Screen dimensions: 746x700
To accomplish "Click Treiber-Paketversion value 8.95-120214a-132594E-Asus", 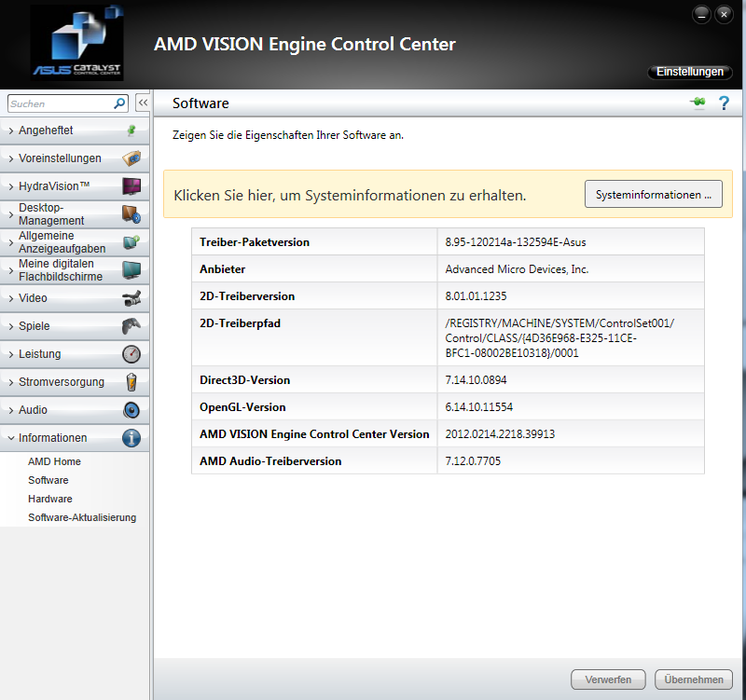I will point(516,242).
